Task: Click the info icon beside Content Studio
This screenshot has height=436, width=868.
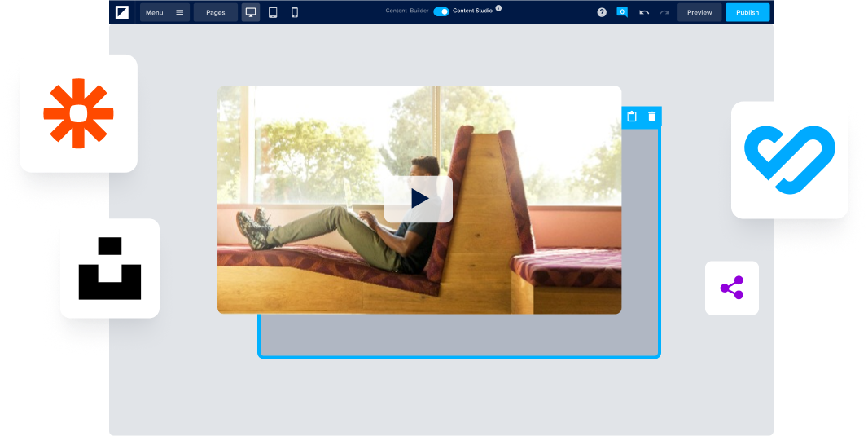Action: [x=498, y=8]
